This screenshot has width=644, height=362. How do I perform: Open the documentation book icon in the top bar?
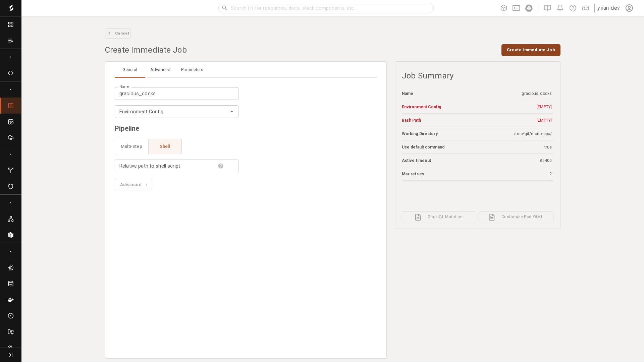point(547,8)
